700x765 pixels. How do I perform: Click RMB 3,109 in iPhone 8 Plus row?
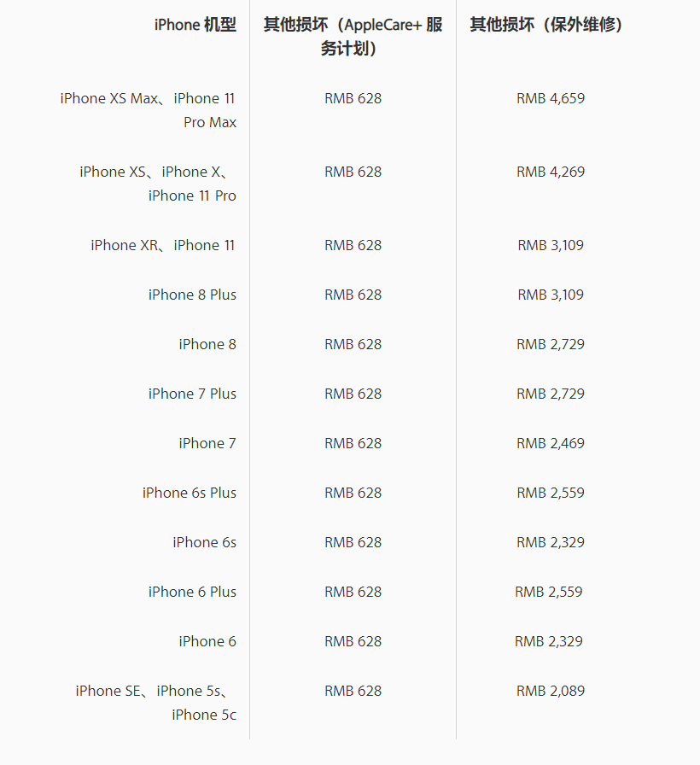pos(551,295)
